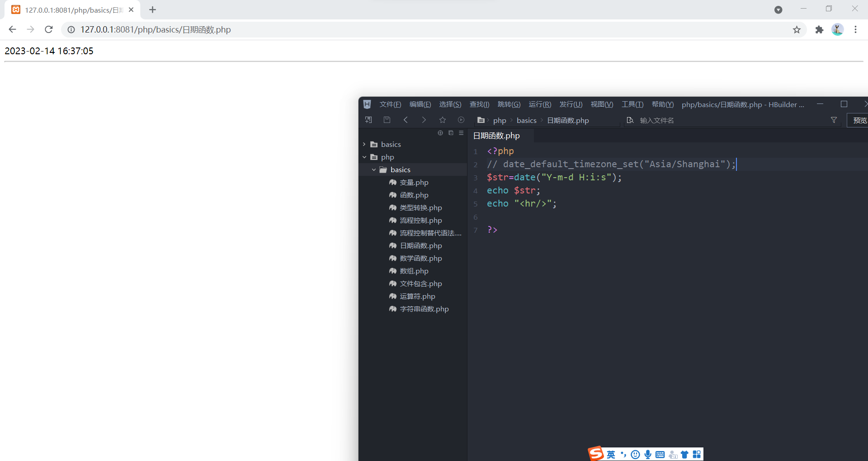868x461 pixels.
Task: Click the navigate-back arrow in editor toolbar
Action: pos(406,120)
